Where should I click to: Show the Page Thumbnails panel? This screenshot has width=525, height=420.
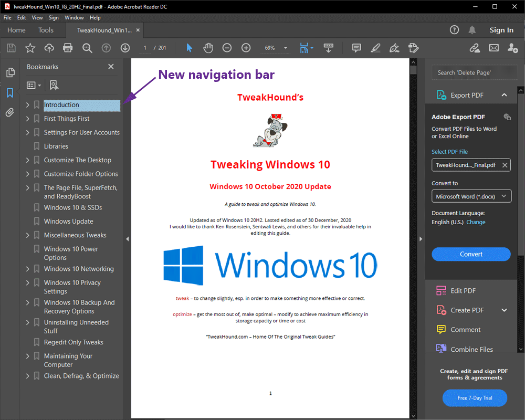click(x=10, y=72)
